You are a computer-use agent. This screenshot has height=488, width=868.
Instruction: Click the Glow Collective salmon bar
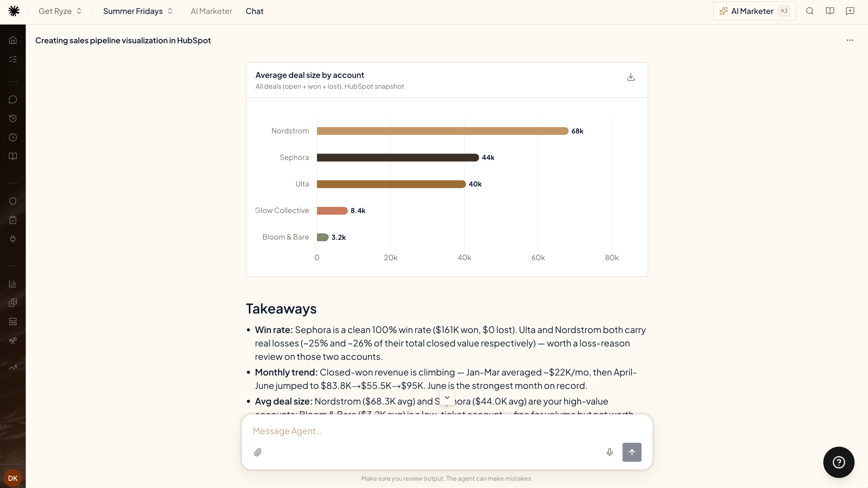tap(332, 210)
